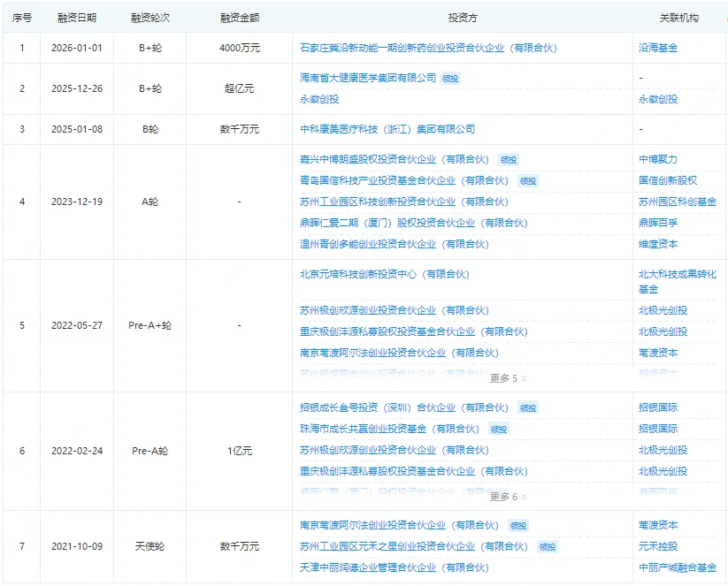Select the Pre-A轮 round cell
728x586 pixels.
(150, 451)
